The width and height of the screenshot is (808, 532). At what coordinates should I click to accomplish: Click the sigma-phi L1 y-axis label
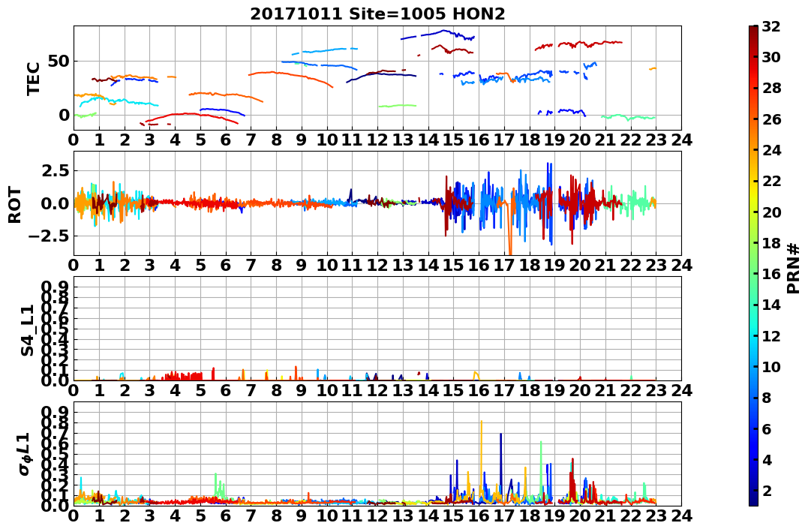(x=26, y=454)
